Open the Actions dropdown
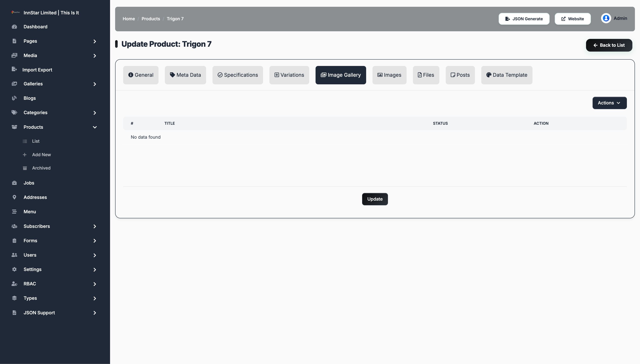 609,103
